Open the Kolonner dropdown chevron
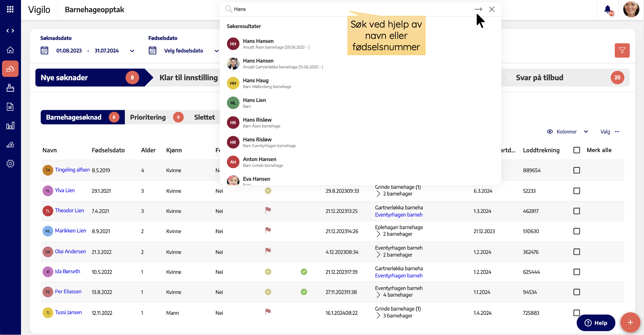644x335 pixels. 586,132
